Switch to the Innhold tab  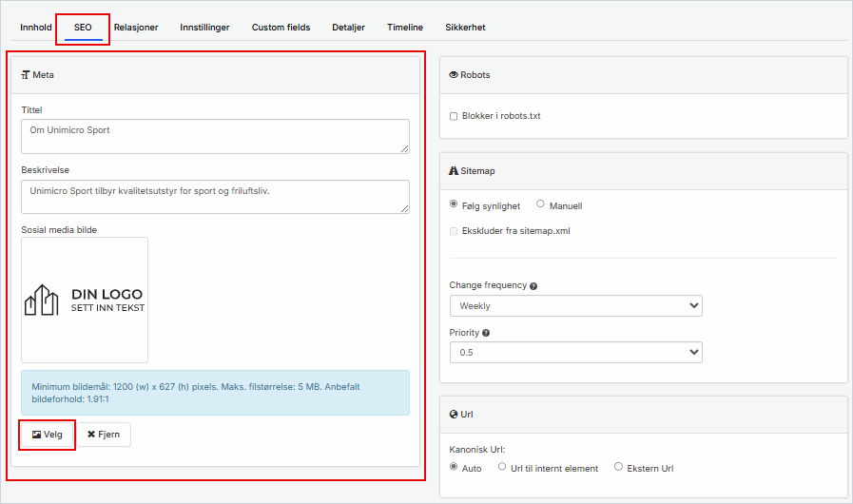pyautogui.click(x=36, y=28)
